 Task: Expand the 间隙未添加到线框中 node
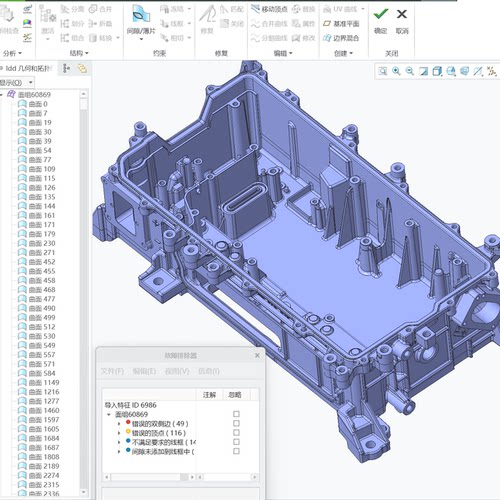click(119, 452)
